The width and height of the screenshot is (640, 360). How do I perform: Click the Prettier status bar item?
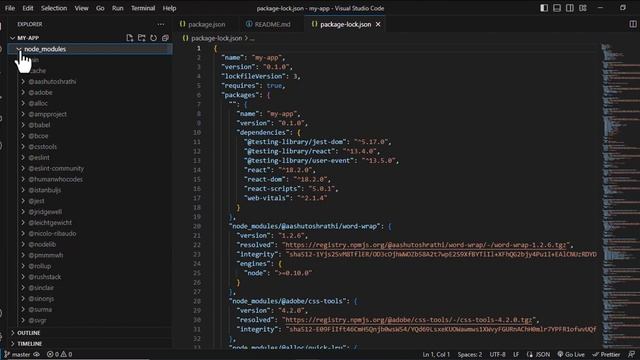[x=607, y=354]
